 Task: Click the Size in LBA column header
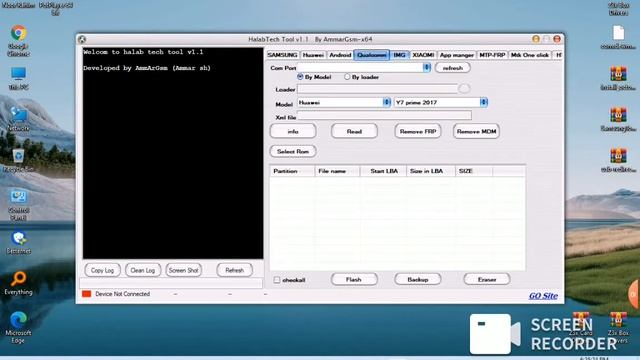click(x=431, y=171)
